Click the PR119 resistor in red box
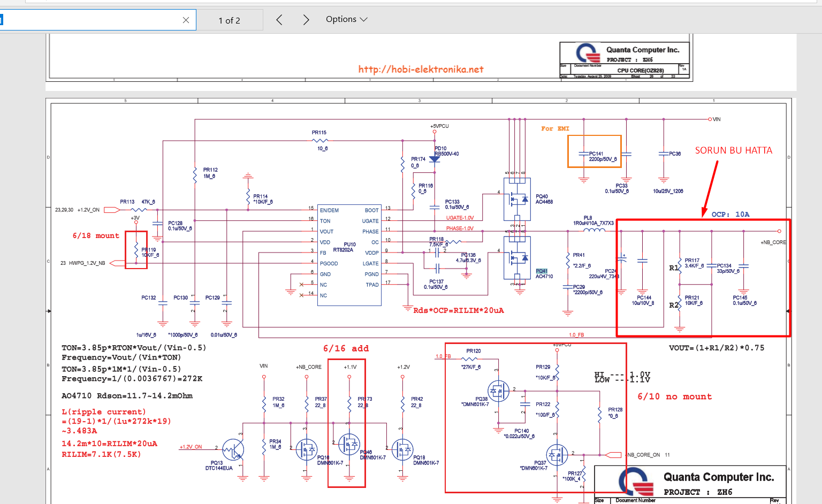 136,249
